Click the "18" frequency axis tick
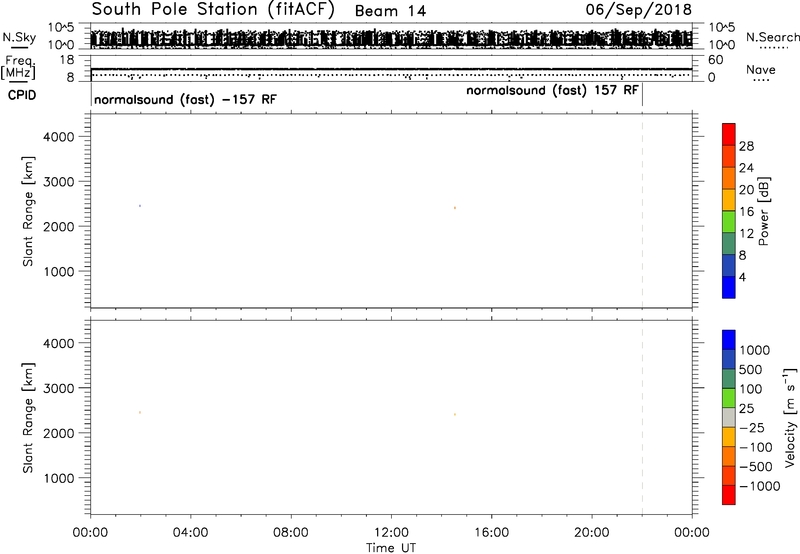This screenshot has height=554, width=800. (x=67, y=60)
